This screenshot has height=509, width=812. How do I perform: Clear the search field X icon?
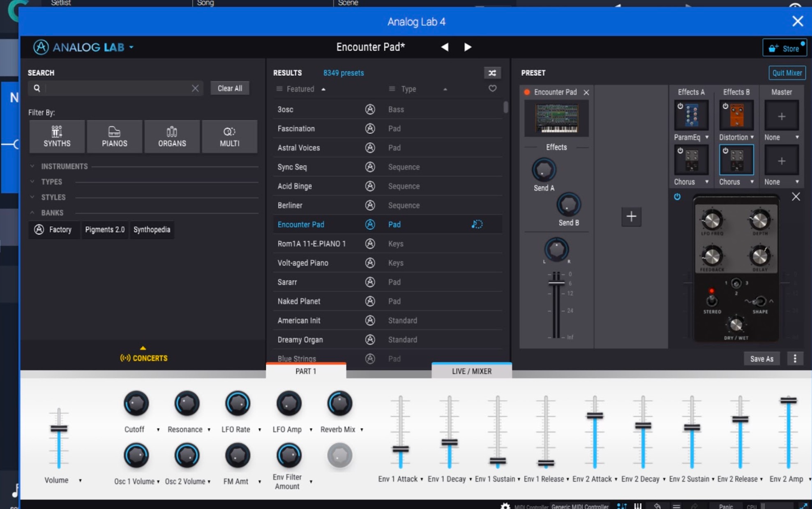click(x=195, y=88)
